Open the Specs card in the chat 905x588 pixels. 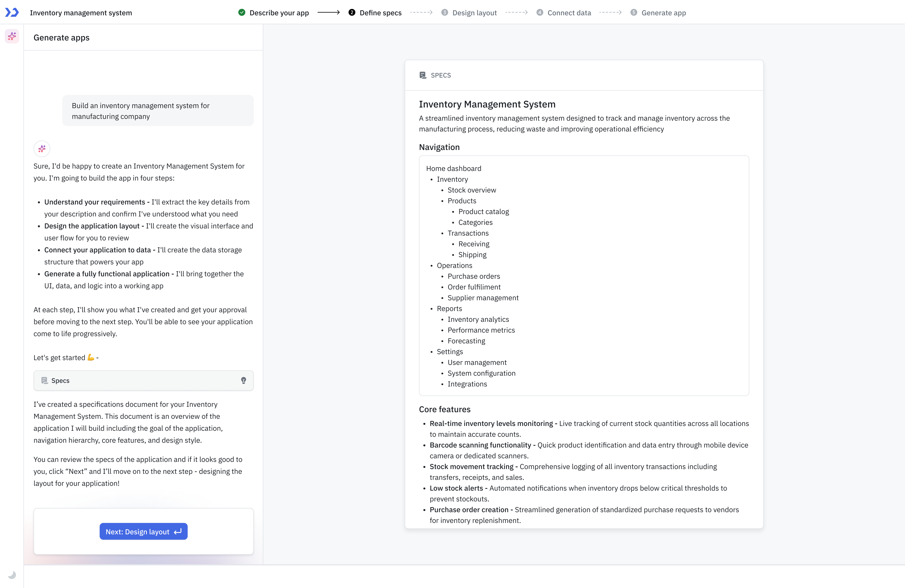click(x=143, y=380)
